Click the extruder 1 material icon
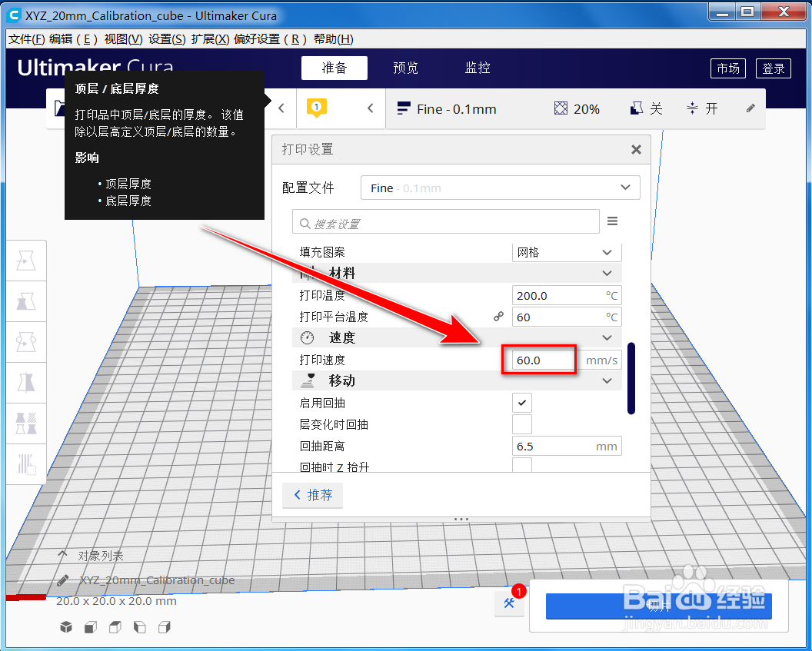 click(317, 108)
